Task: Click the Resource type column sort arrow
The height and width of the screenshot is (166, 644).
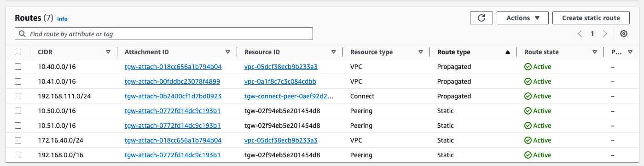Action: click(x=421, y=52)
